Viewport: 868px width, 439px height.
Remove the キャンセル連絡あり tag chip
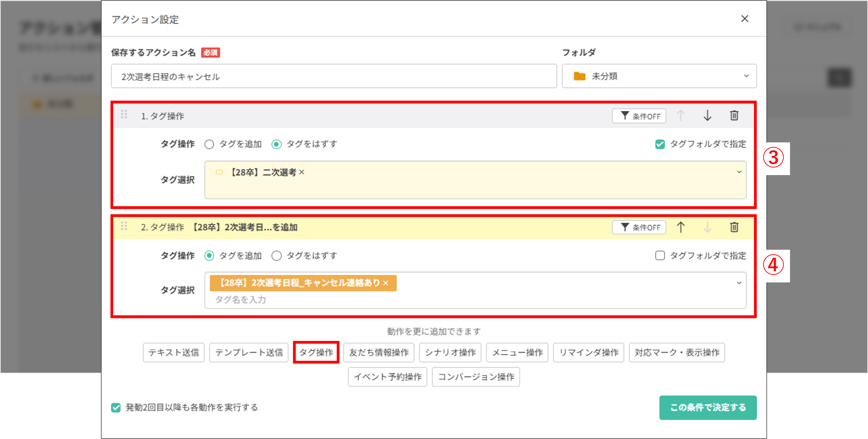pos(386,283)
